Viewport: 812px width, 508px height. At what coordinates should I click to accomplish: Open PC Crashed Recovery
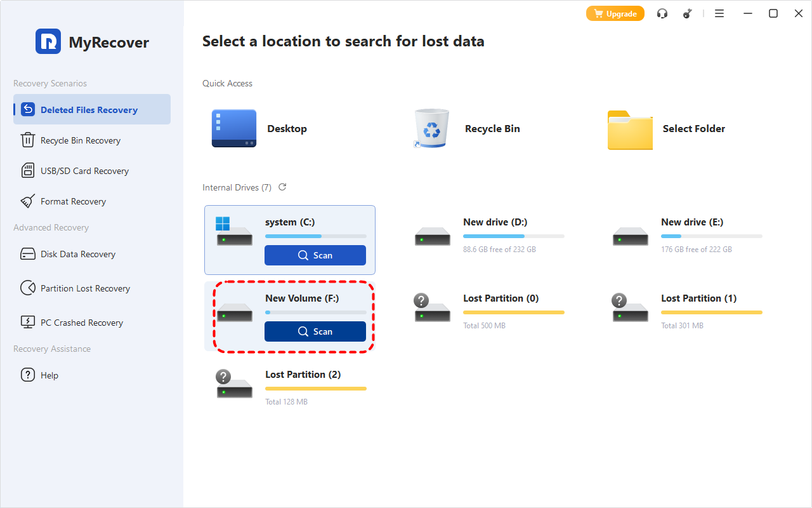point(93,323)
